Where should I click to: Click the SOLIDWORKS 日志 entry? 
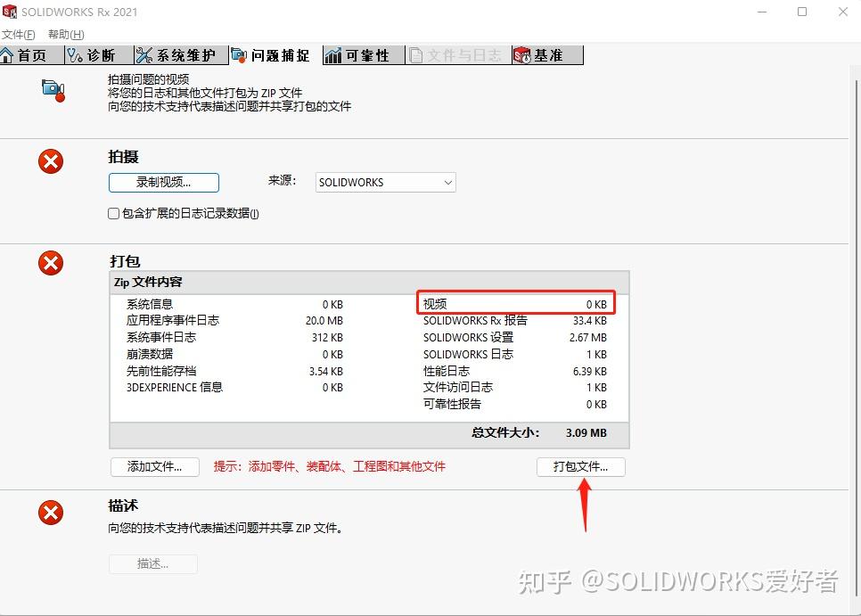pyautogui.click(x=469, y=354)
